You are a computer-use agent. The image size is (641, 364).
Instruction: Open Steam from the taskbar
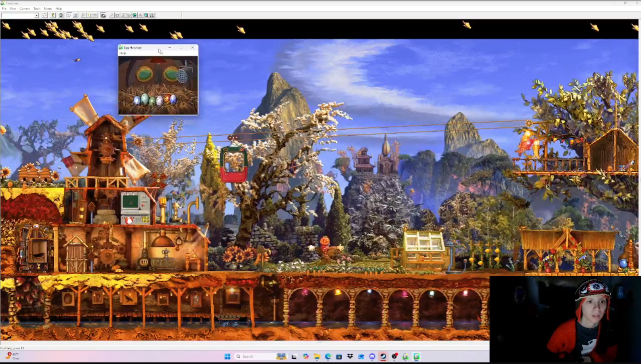point(383,356)
